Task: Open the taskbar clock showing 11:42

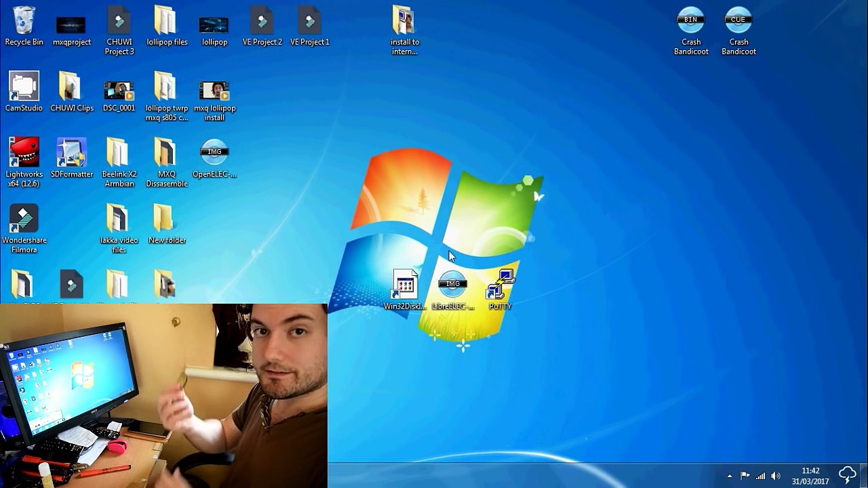Action: pos(810,476)
